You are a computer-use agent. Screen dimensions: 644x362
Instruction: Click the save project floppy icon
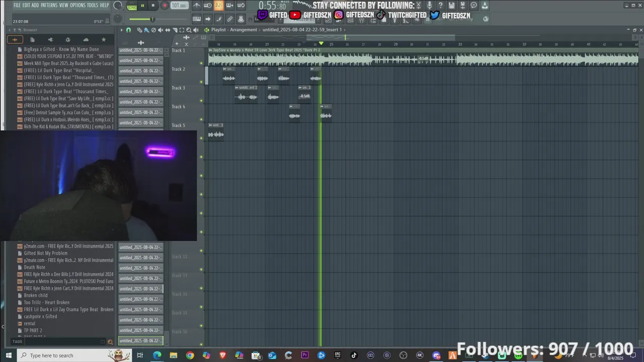coord(451,5)
